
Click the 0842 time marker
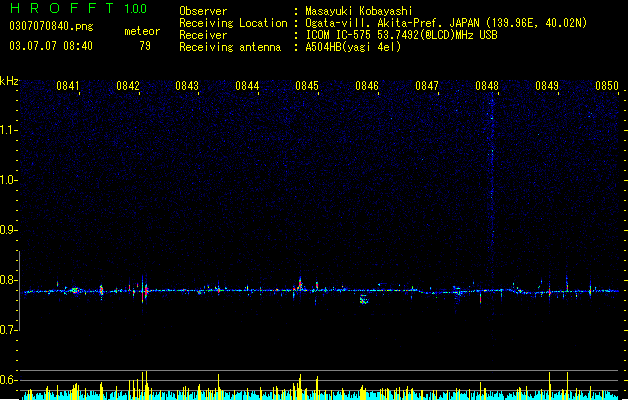coord(128,86)
